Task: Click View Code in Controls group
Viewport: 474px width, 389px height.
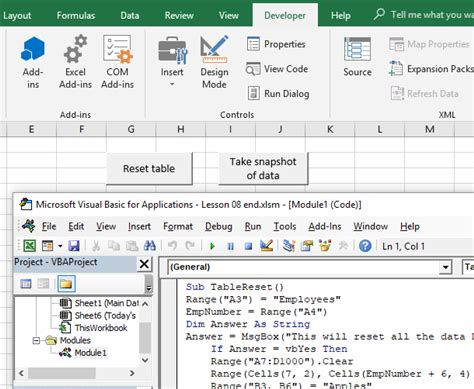Action: 277,69
